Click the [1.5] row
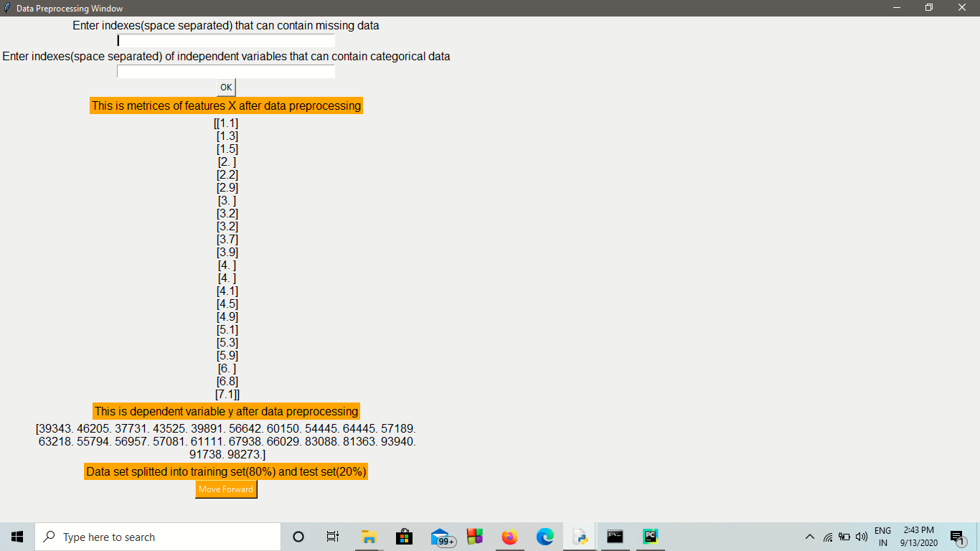This screenshot has width=980, height=551. click(227, 149)
